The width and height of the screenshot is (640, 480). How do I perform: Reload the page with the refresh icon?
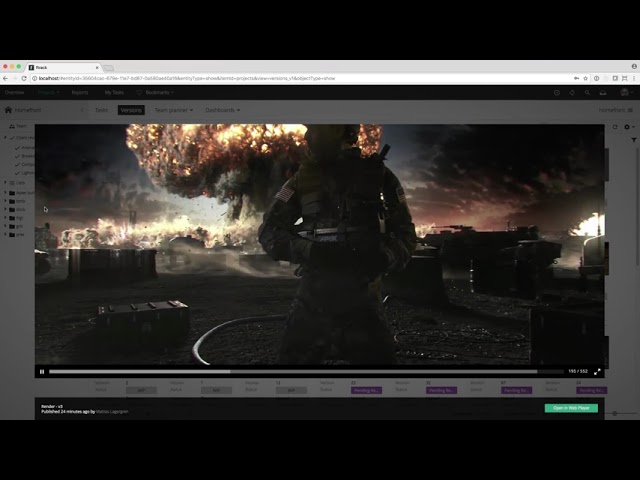click(24, 78)
